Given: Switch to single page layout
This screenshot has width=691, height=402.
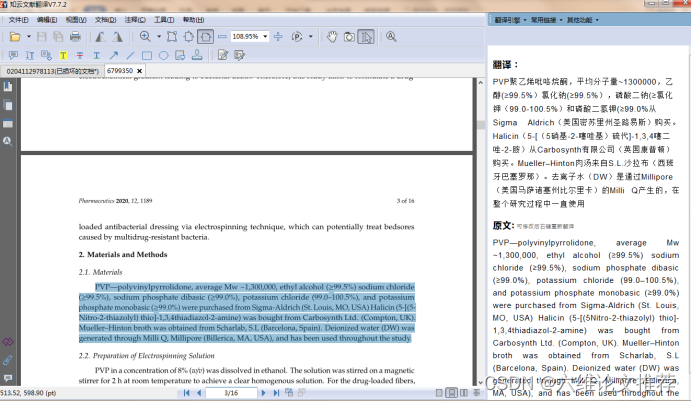Looking at the screenshot, I should coord(439,393).
